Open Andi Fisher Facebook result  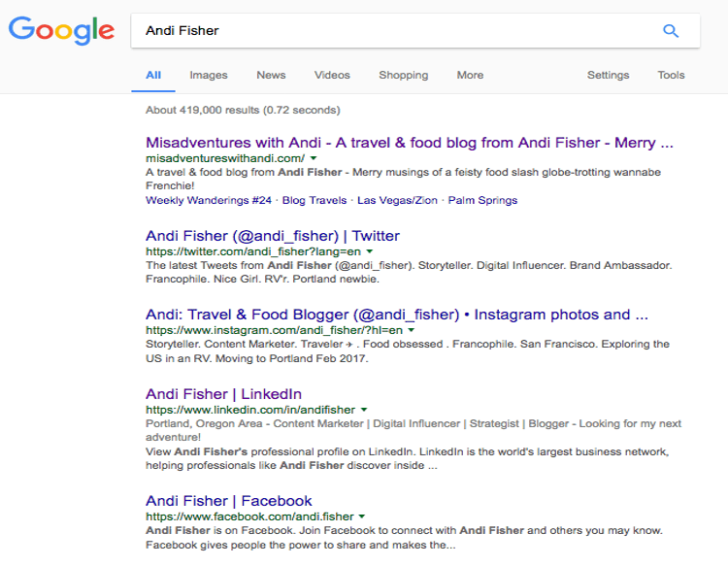point(228,501)
